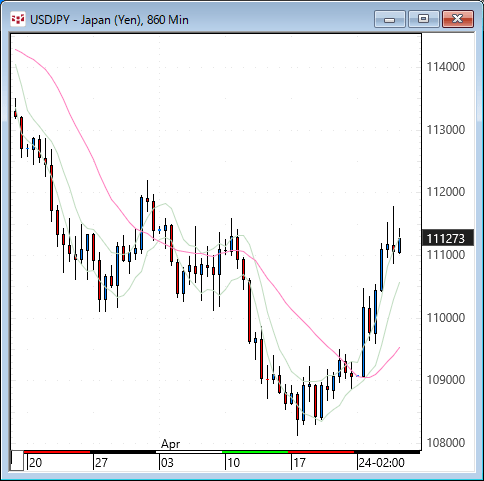The image size is (484, 481).
Task: Click the green segment of the time bar
Action: click(255, 452)
